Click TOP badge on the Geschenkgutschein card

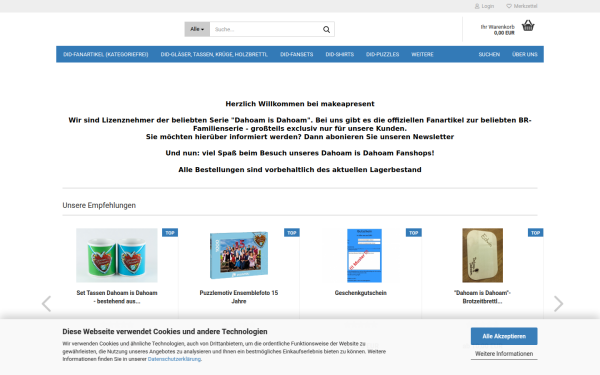(x=414, y=233)
